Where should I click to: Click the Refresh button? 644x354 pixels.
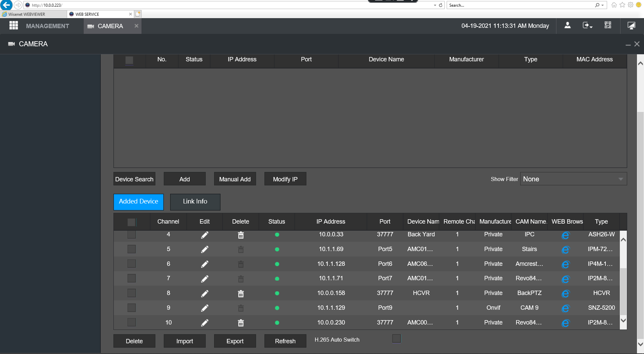[285, 341]
